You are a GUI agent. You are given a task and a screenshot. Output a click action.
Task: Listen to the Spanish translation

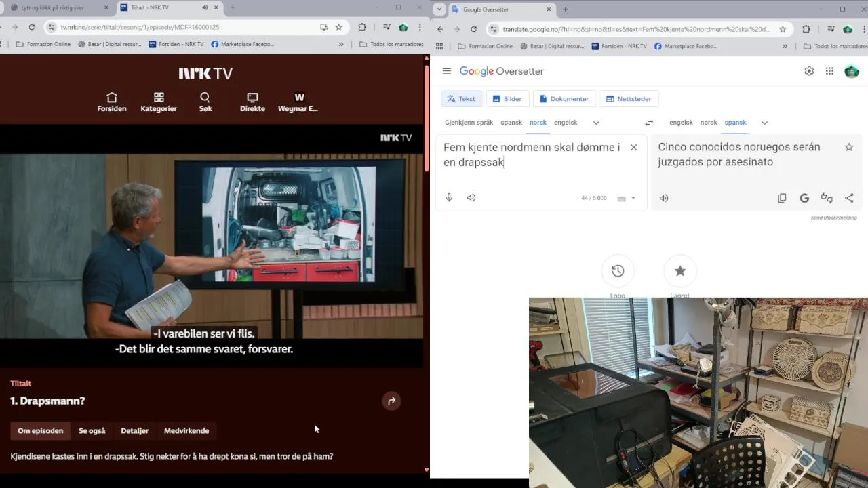click(x=664, y=198)
